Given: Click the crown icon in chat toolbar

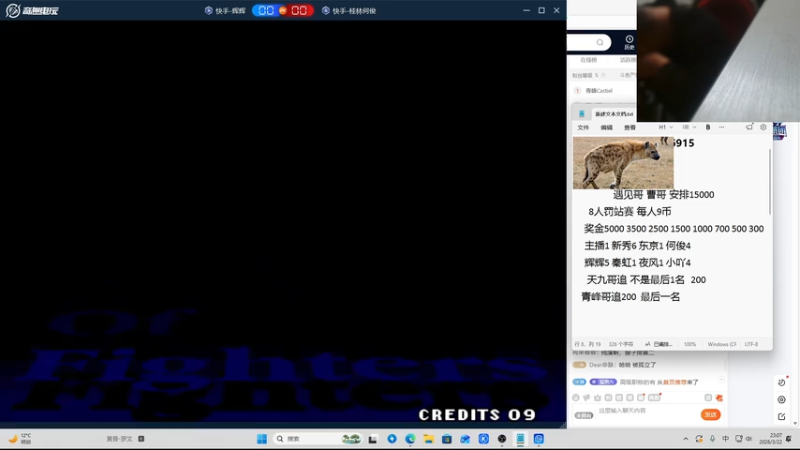Looking at the screenshot, I should 597,397.
